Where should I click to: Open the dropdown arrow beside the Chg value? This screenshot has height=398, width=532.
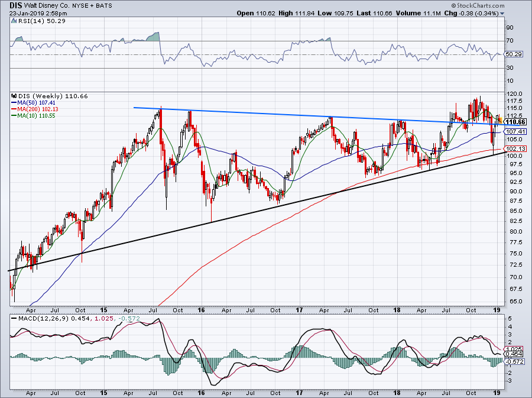tap(502, 14)
